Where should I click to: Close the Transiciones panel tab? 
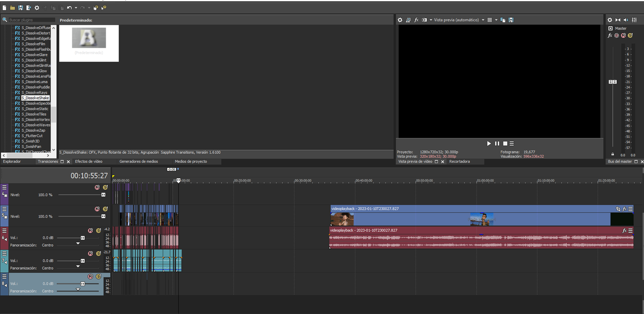[69, 161]
